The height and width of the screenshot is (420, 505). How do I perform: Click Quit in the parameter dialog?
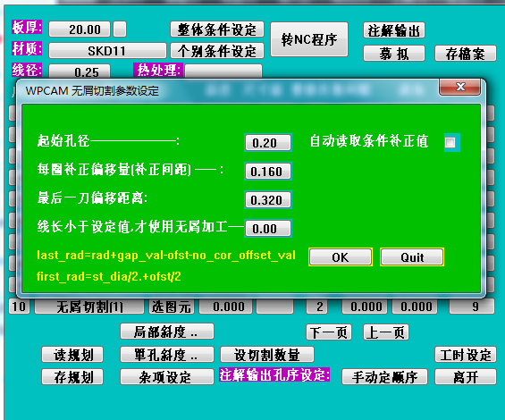tap(412, 257)
